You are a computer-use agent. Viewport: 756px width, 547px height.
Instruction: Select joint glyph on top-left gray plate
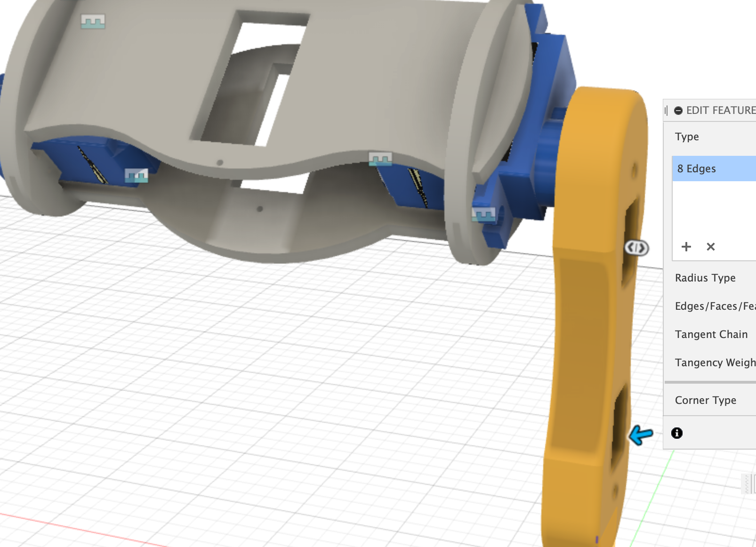[x=93, y=21]
